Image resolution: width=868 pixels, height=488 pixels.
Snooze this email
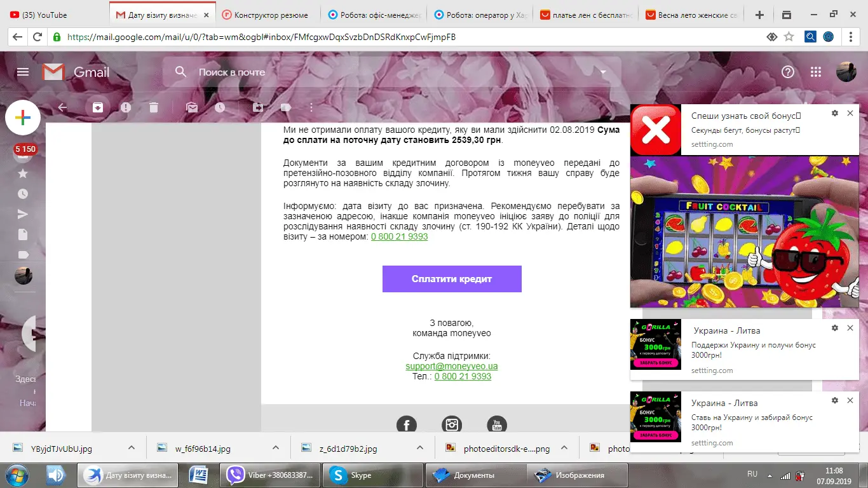click(x=220, y=107)
